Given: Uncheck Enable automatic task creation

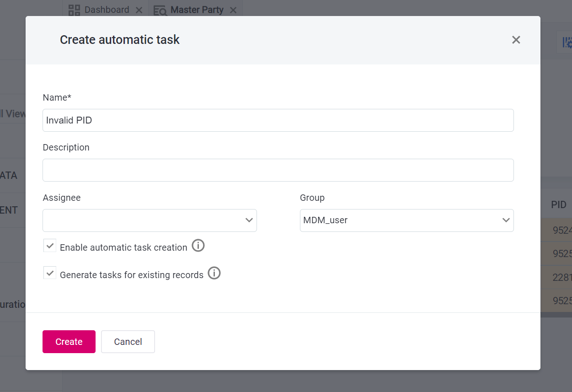Looking at the screenshot, I should click(x=49, y=245).
